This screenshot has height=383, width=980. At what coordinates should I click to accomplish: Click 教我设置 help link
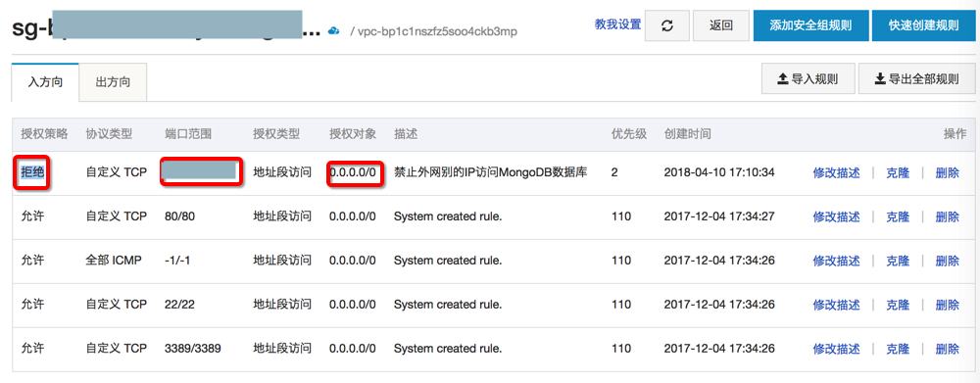[617, 24]
